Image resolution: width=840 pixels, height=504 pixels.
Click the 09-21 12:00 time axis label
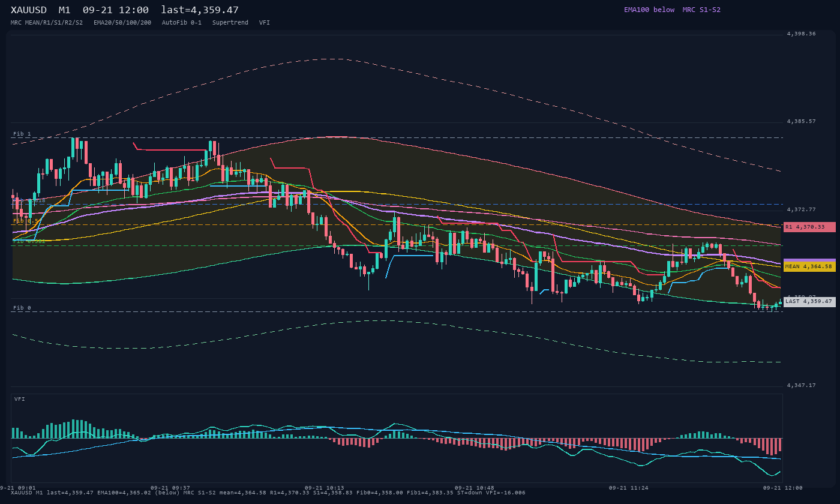pos(783,488)
